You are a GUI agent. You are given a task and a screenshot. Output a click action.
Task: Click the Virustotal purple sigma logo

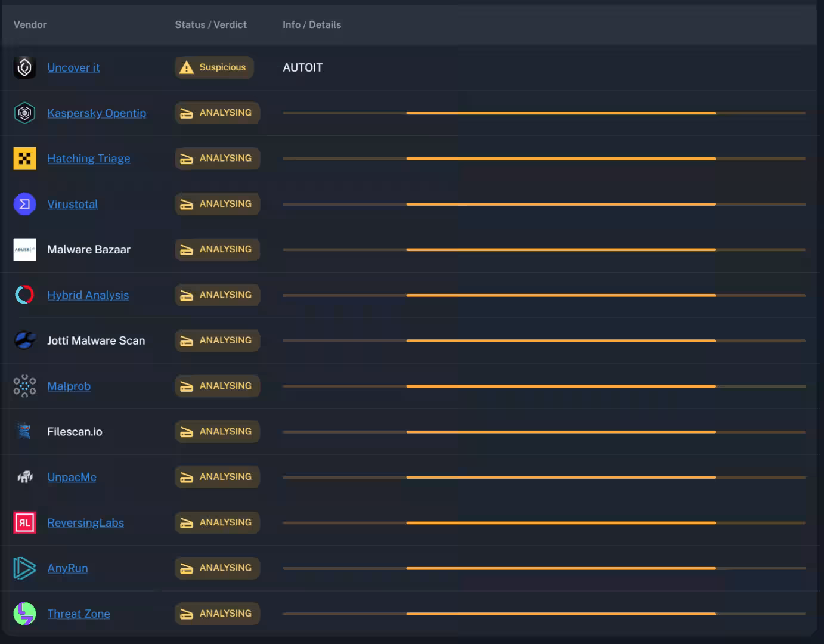24,204
